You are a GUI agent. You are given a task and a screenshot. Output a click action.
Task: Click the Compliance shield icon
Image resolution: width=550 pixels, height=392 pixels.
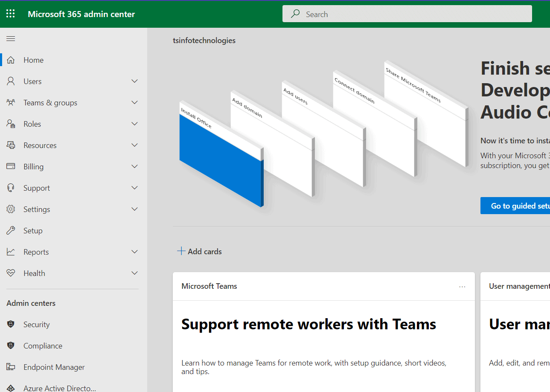pyautogui.click(x=11, y=346)
